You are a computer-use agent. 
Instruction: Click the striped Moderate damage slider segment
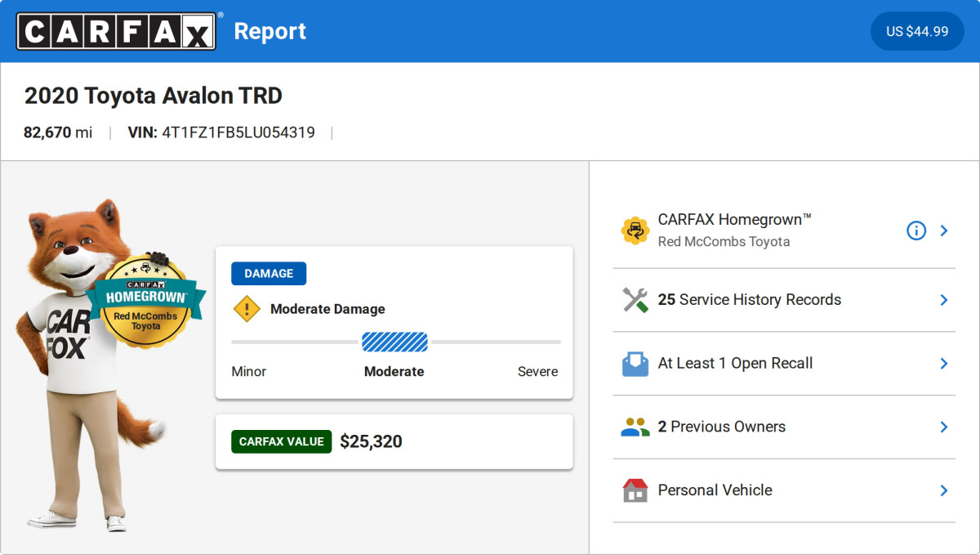394,342
